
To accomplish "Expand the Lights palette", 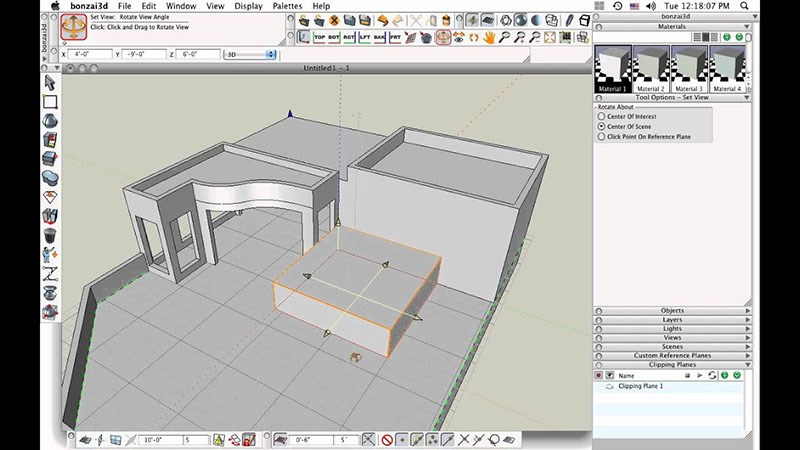I will (748, 329).
